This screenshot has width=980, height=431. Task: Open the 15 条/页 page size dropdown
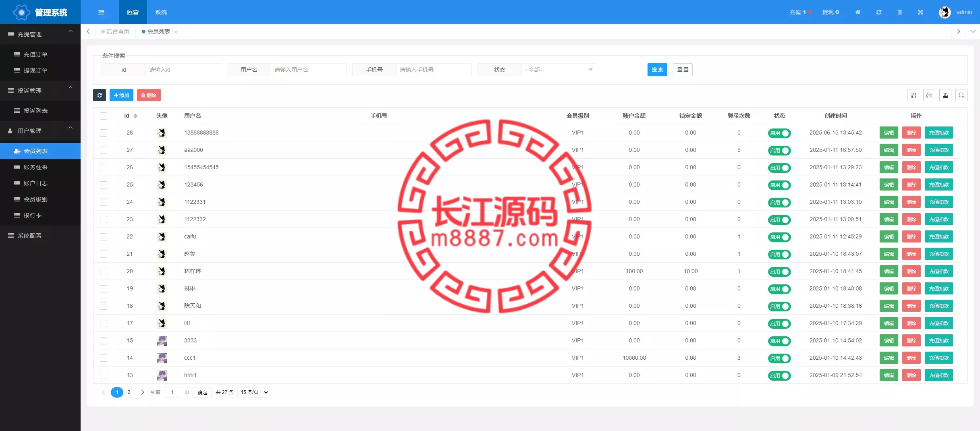[253, 392]
